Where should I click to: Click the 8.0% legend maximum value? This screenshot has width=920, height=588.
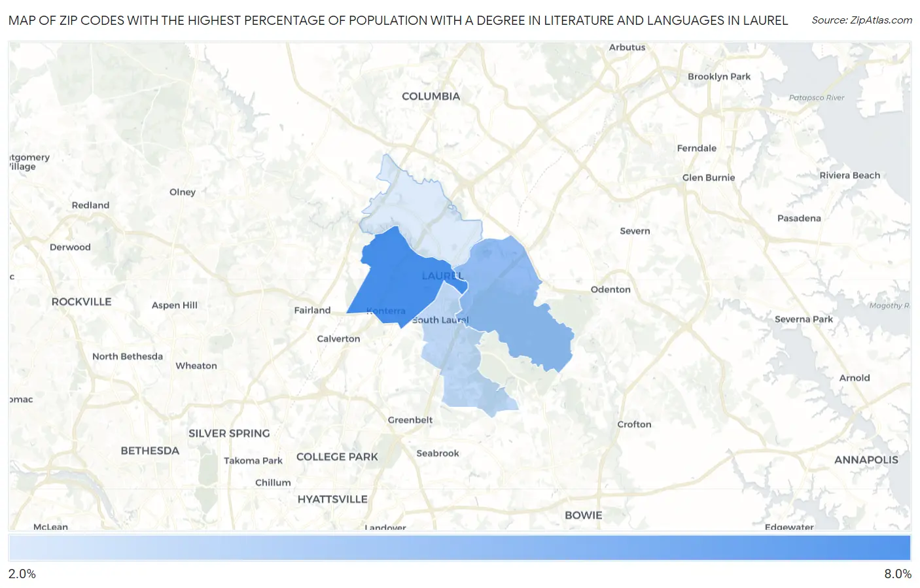(898, 574)
